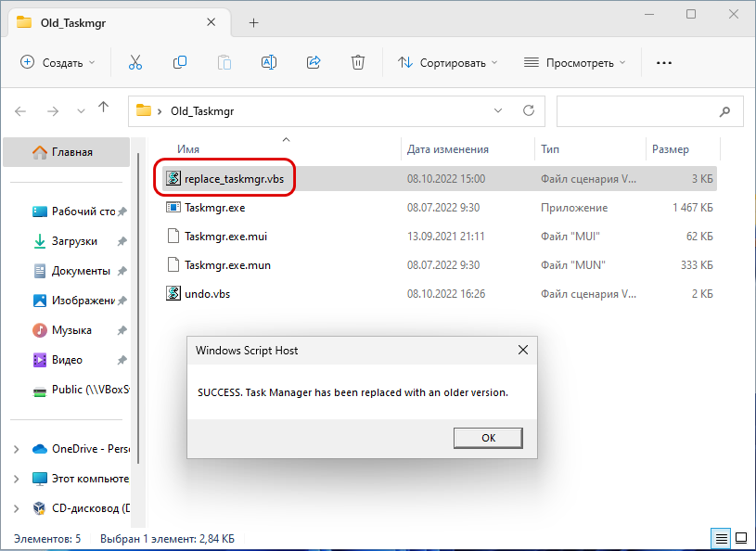Select the Taskmgr.exe application icon

tap(173, 207)
